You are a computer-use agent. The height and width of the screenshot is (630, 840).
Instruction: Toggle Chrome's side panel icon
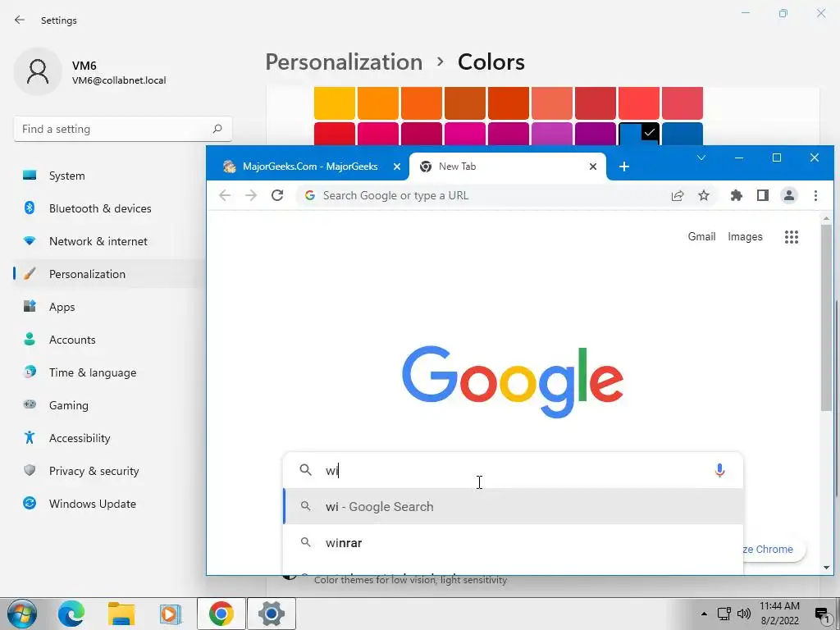pos(763,195)
